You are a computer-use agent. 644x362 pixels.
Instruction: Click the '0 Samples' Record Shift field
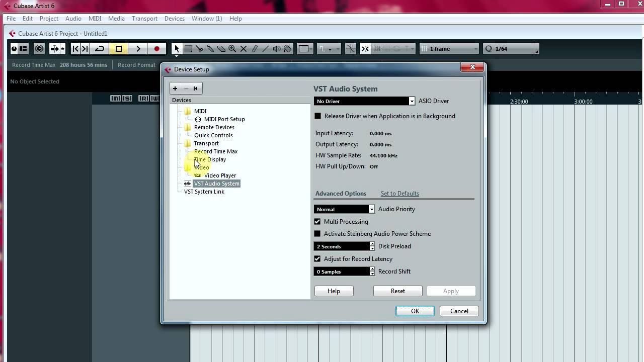click(342, 271)
